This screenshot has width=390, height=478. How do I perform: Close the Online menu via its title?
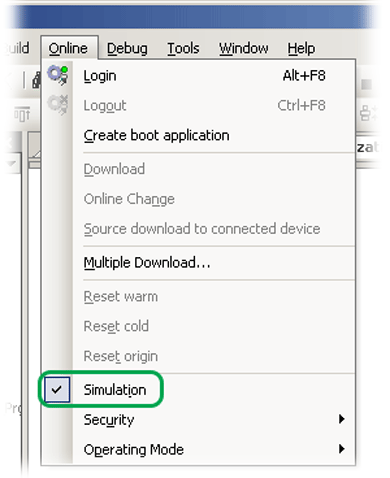point(68,49)
